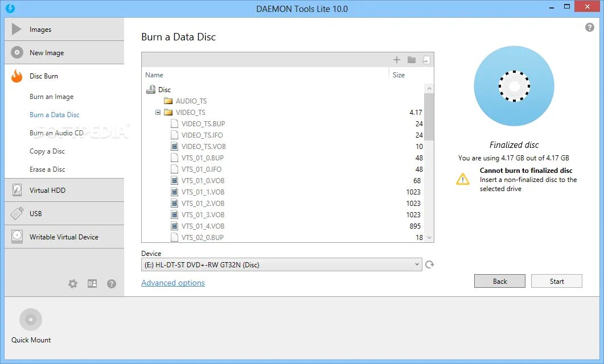
Task: Refresh device list with circular arrow icon
Action: pos(429,264)
